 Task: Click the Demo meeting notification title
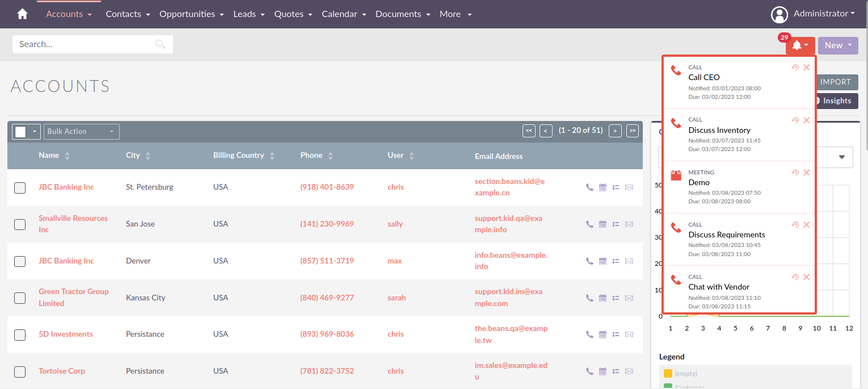(x=699, y=183)
